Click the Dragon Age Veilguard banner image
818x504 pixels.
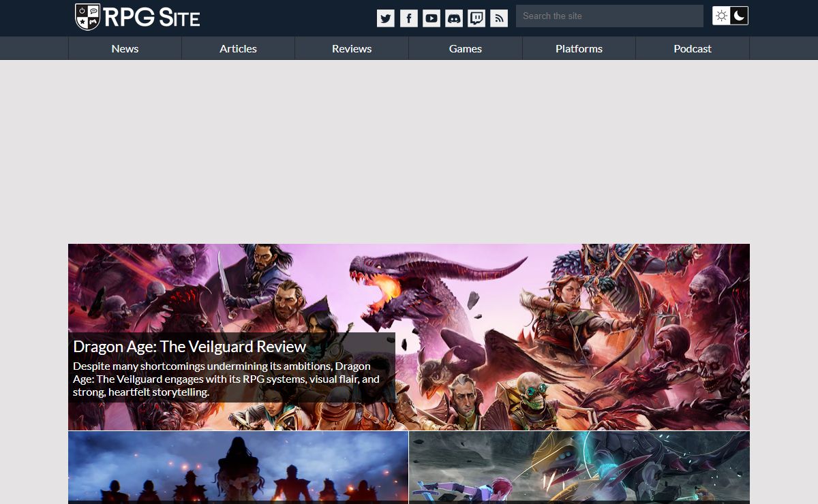pos(409,336)
